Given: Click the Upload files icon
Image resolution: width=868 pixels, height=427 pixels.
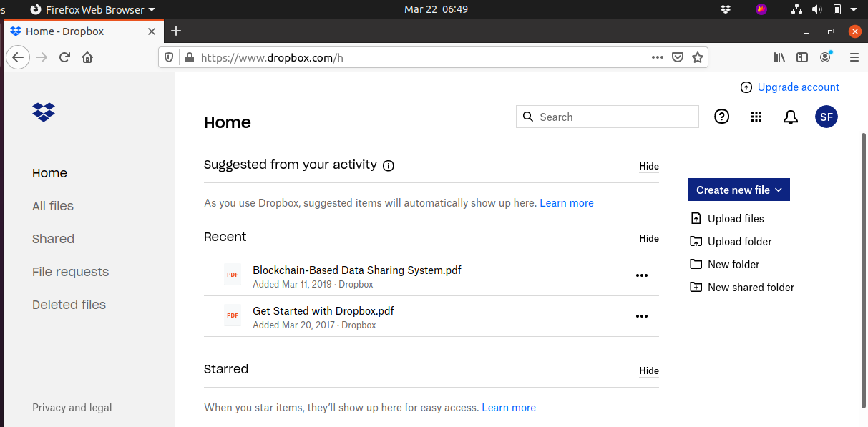Looking at the screenshot, I should (x=696, y=219).
